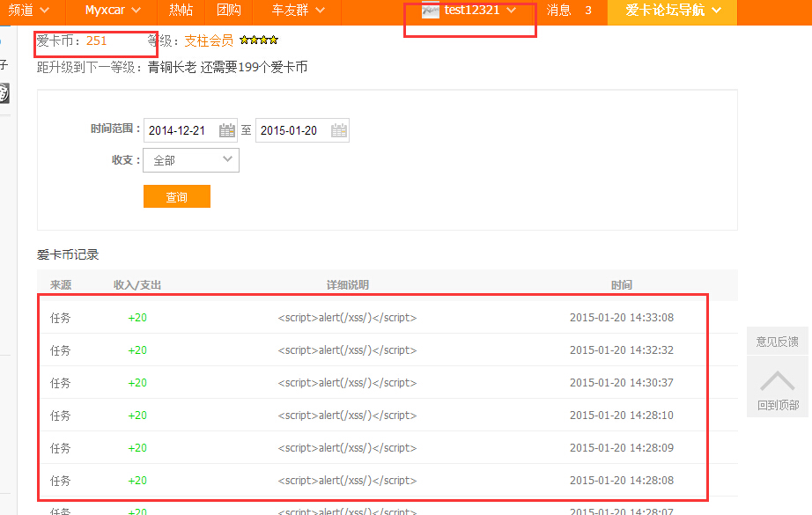Click the 支柱会员 level link
The width and height of the screenshot is (812, 515).
tap(209, 40)
